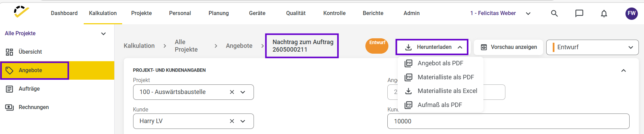Click the app logo checkmark
644x134 pixels.
21,12
